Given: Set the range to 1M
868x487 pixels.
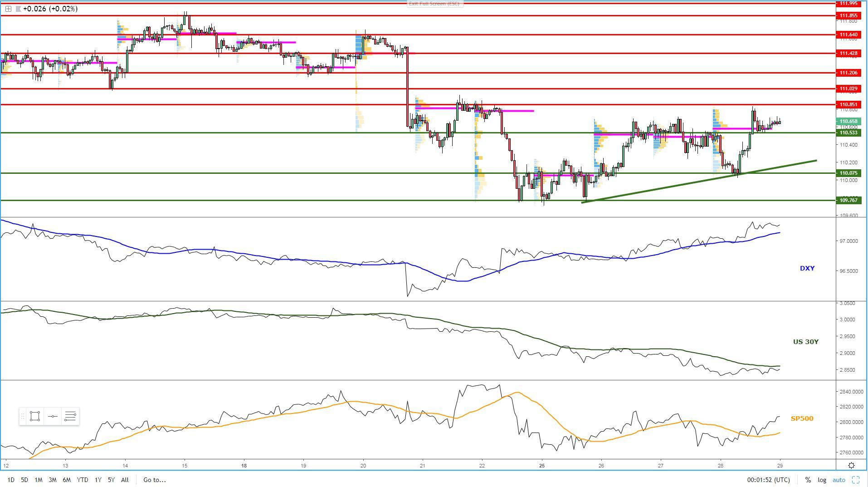Looking at the screenshot, I should (x=39, y=480).
